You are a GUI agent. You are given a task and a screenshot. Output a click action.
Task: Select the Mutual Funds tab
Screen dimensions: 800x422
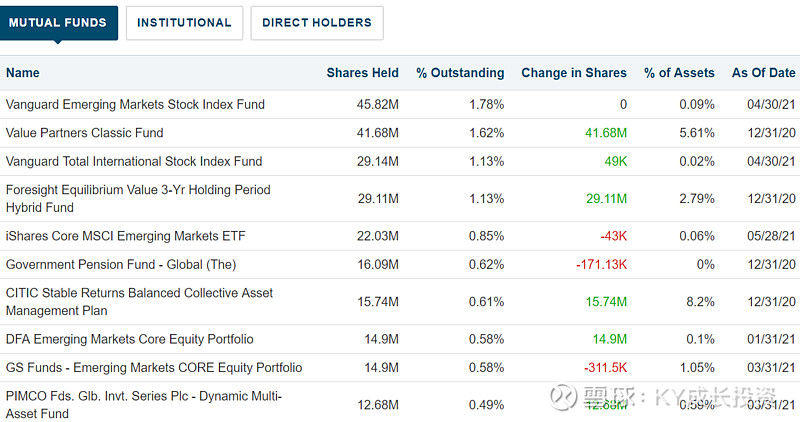pyautogui.click(x=58, y=22)
